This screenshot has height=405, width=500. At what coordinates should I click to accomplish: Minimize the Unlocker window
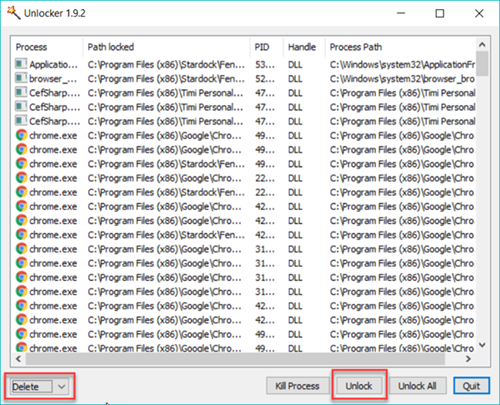point(401,13)
